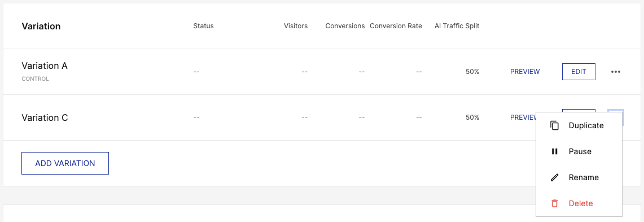Pick Rename in the variation menu
644x222 pixels.
579,177
